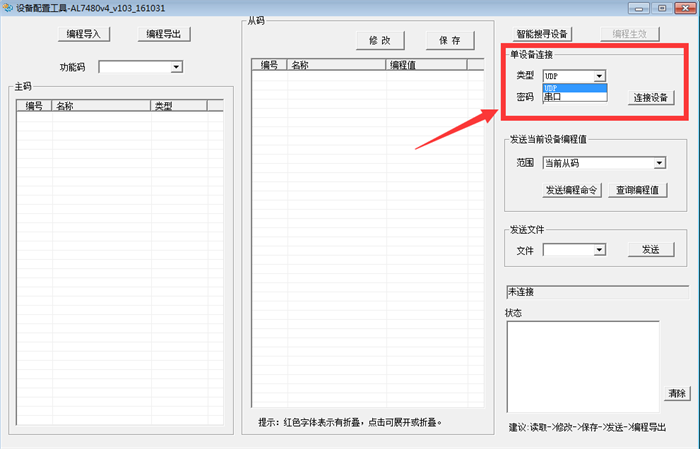Click the 未连接 connection status field

click(x=597, y=292)
